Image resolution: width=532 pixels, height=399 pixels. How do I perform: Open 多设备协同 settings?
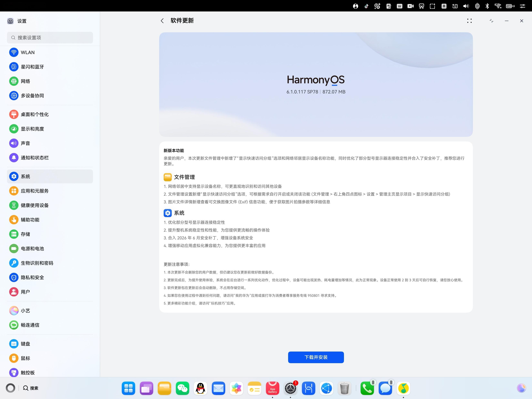click(50, 96)
